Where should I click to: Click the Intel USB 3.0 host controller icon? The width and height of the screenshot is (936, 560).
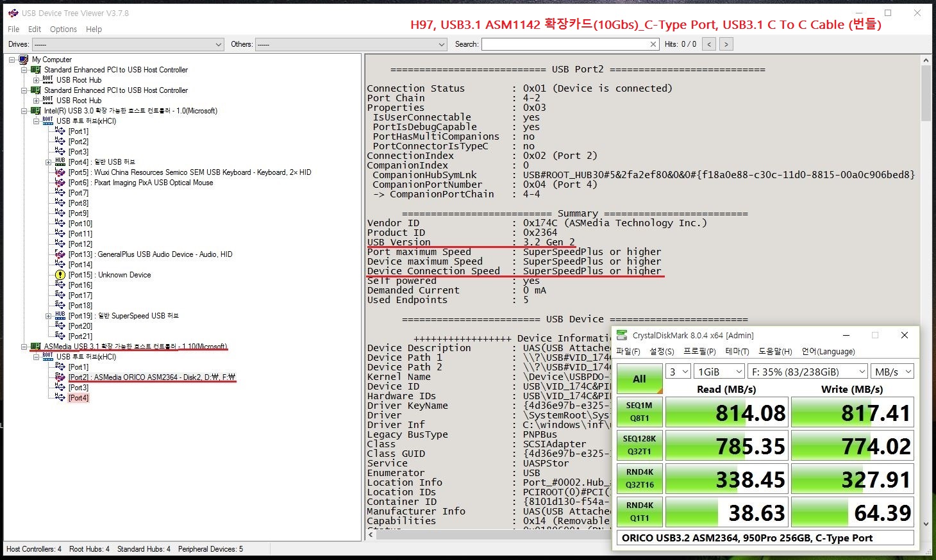[x=36, y=111]
